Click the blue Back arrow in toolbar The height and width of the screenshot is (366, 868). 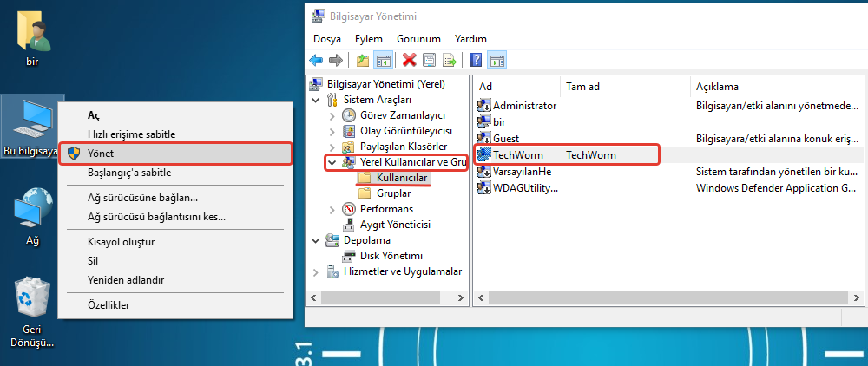[316, 60]
